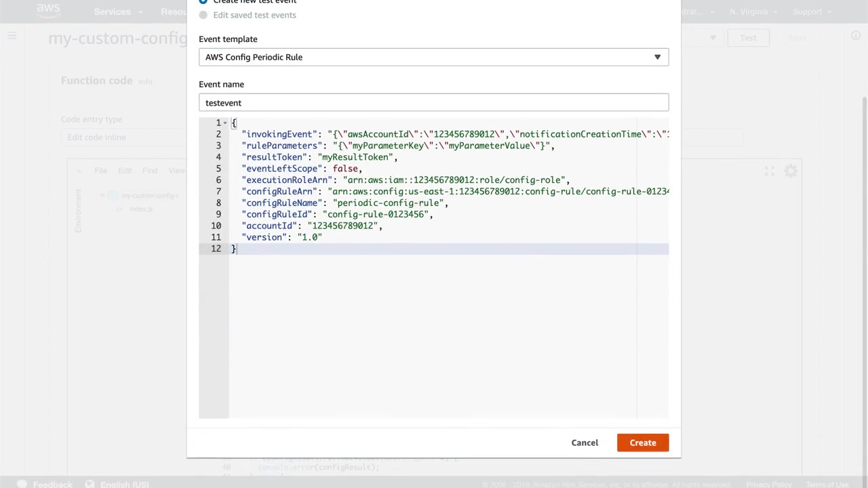
Task: Click the Test button behind the dialog
Action: click(748, 38)
